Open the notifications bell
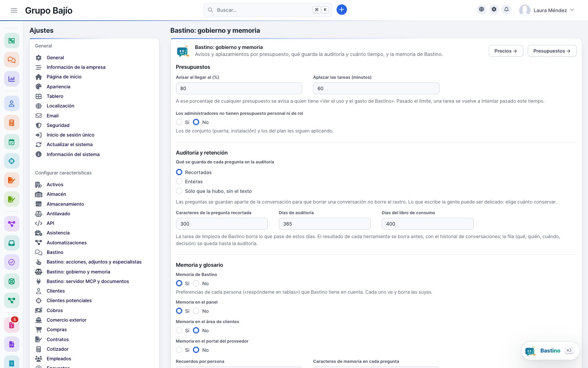This screenshot has height=368, width=588. click(x=506, y=10)
